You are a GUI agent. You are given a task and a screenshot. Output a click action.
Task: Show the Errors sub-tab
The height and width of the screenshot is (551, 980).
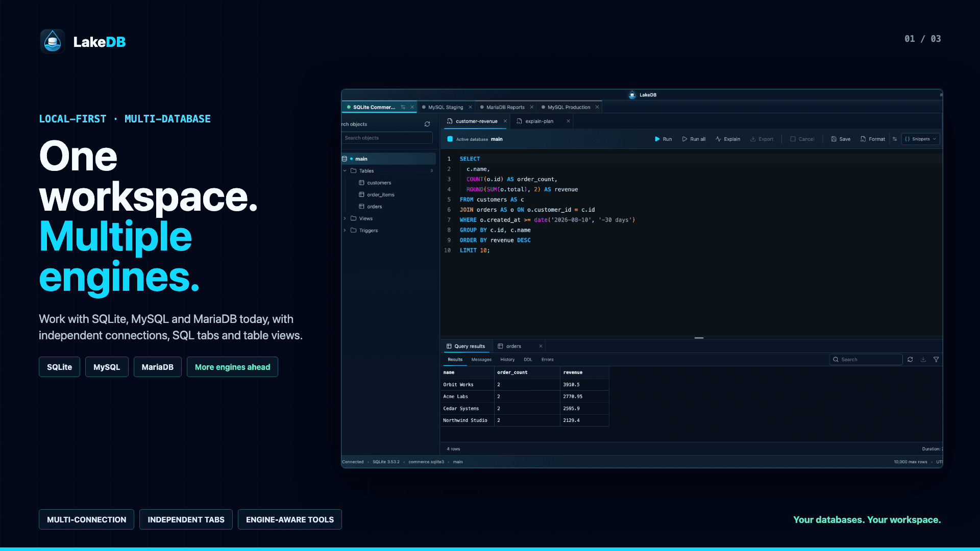pyautogui.click(x=547, y=360)
